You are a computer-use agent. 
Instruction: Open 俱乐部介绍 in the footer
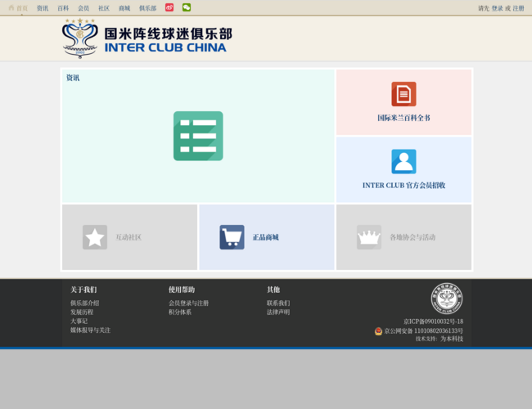point(84,303)
